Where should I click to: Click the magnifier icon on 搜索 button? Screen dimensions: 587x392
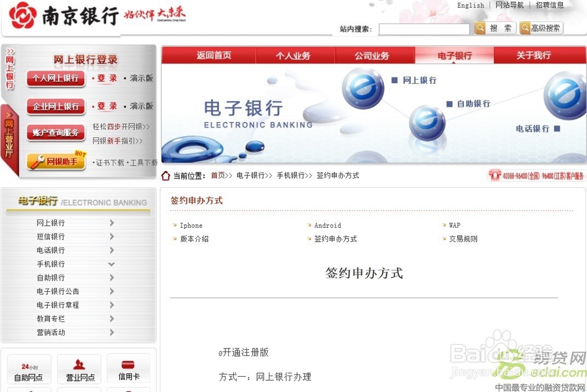coord(480,28)
